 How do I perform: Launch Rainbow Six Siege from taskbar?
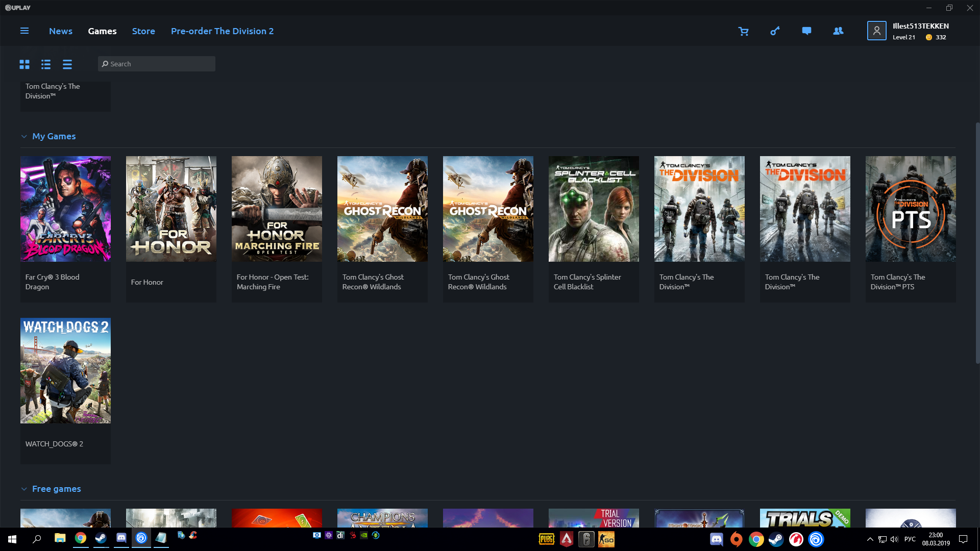coord(586,539)
